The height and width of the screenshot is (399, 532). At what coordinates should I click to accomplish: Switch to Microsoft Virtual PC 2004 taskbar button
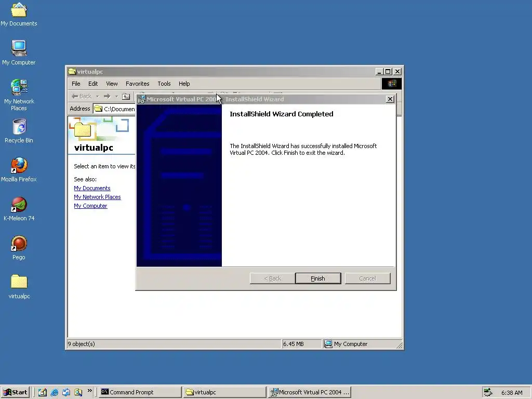point(309,392)
